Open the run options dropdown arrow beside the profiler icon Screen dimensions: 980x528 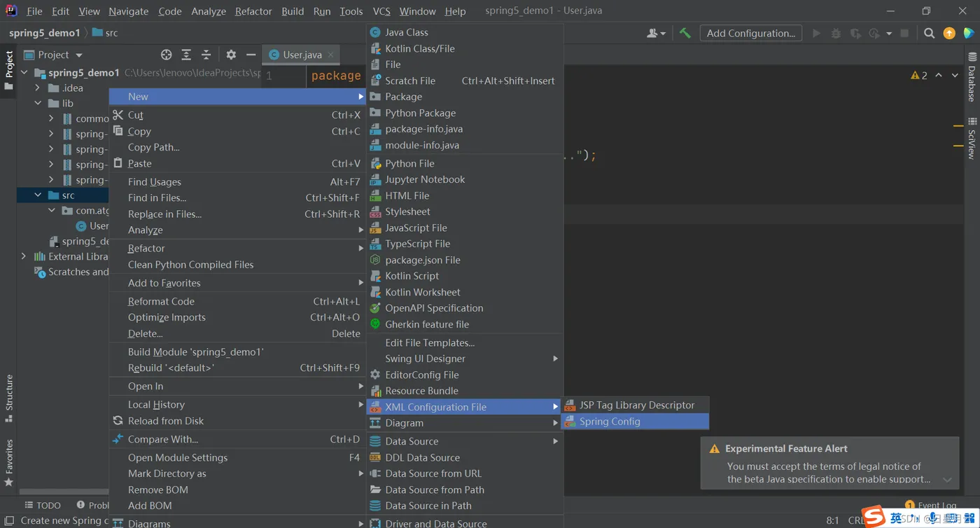coord(889,33)
